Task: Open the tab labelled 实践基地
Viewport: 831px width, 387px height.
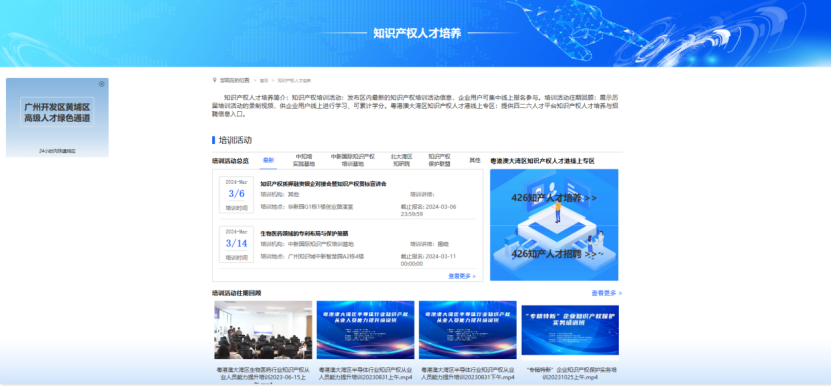Action: click(x=304, y=160)
